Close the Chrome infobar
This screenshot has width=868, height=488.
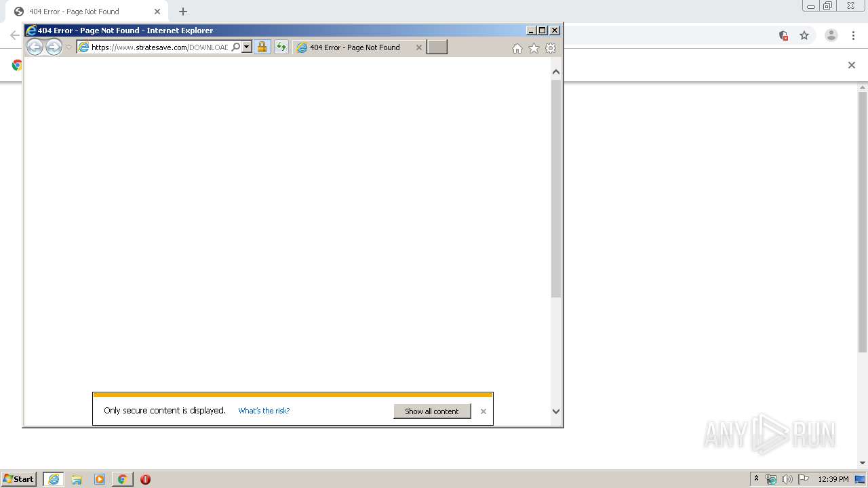(x=852, y=65)
